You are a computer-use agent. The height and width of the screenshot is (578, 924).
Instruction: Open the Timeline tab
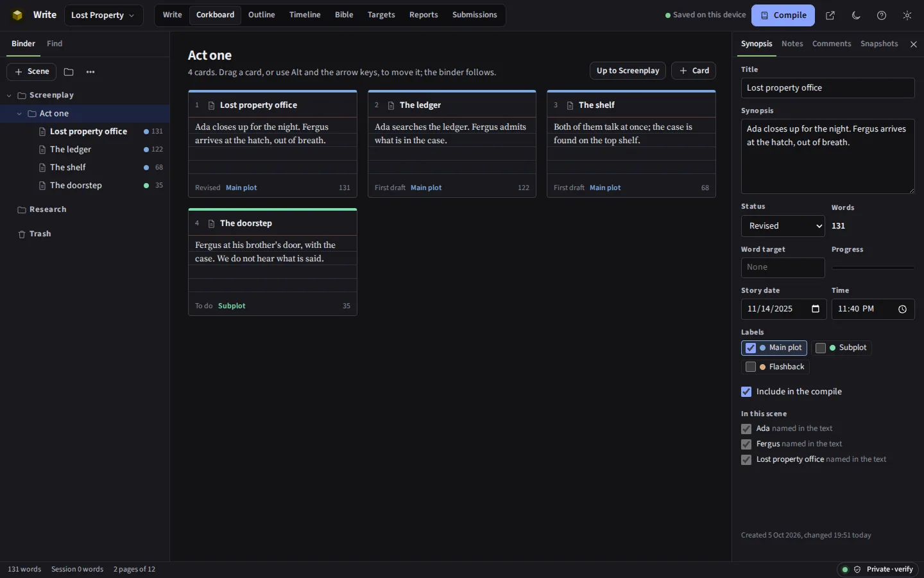[305, 15]
